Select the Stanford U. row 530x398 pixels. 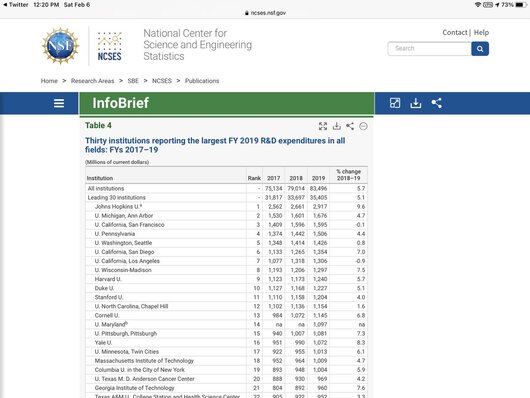click(x=226, y=297)
